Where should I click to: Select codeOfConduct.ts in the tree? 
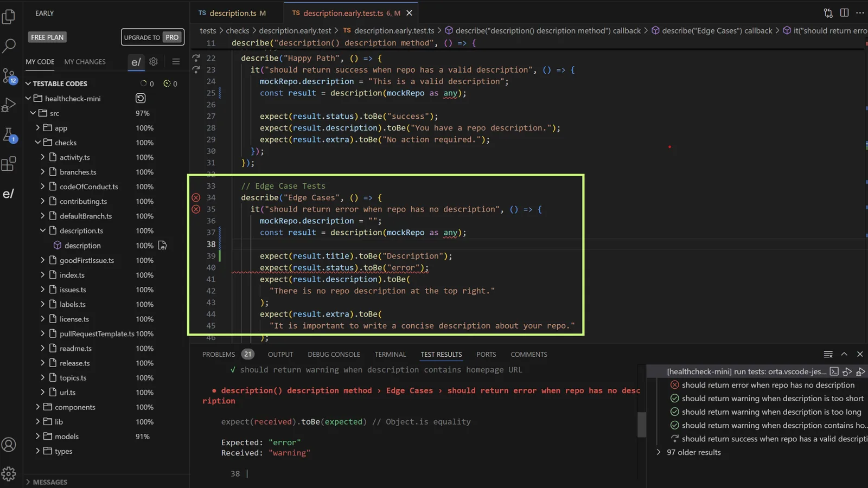[x=88, y=187]
